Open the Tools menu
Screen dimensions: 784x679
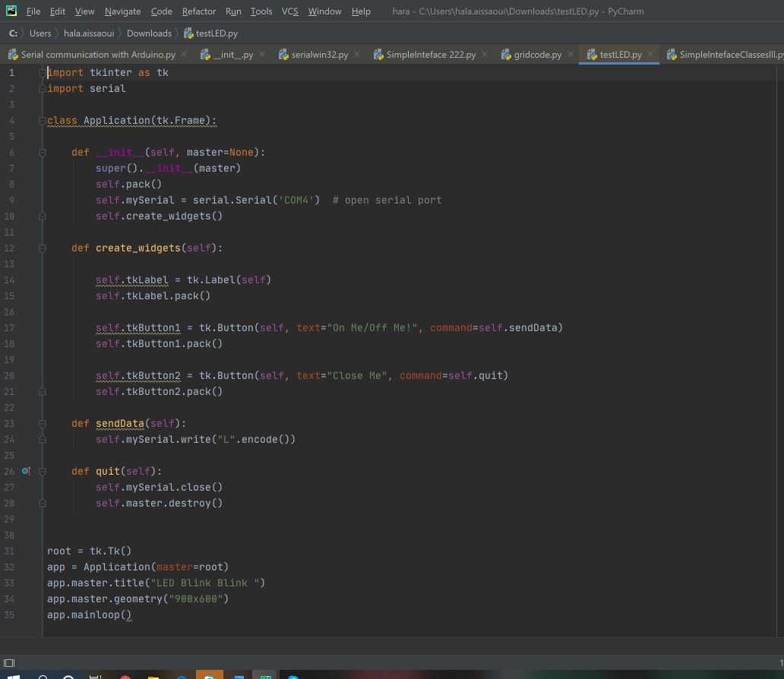(261, 11)
